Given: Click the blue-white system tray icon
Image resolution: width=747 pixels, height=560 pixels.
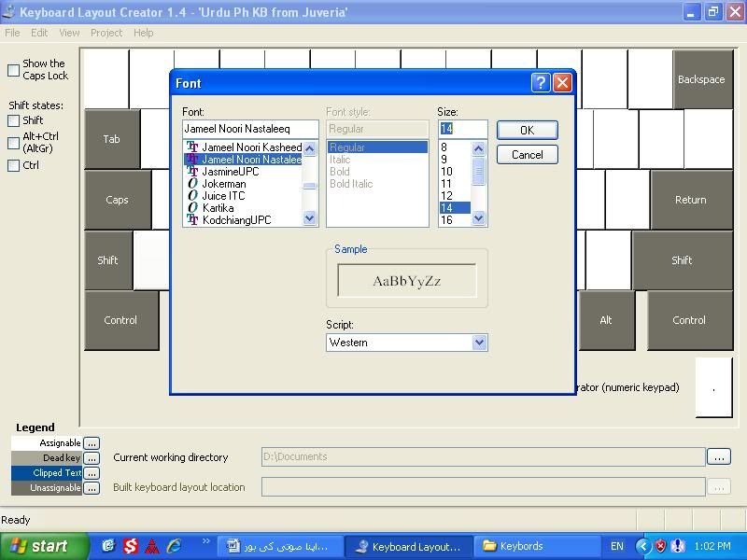Looking at the screenshot, I should pos(677,546).
